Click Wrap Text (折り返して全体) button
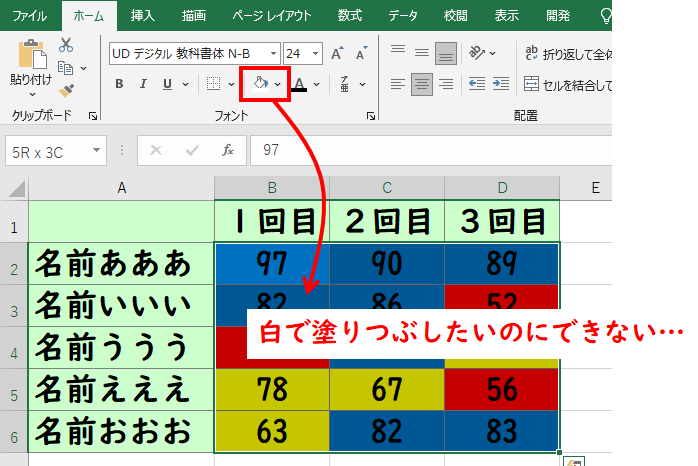This screenshot has height=466, width=698. point(568,54)
